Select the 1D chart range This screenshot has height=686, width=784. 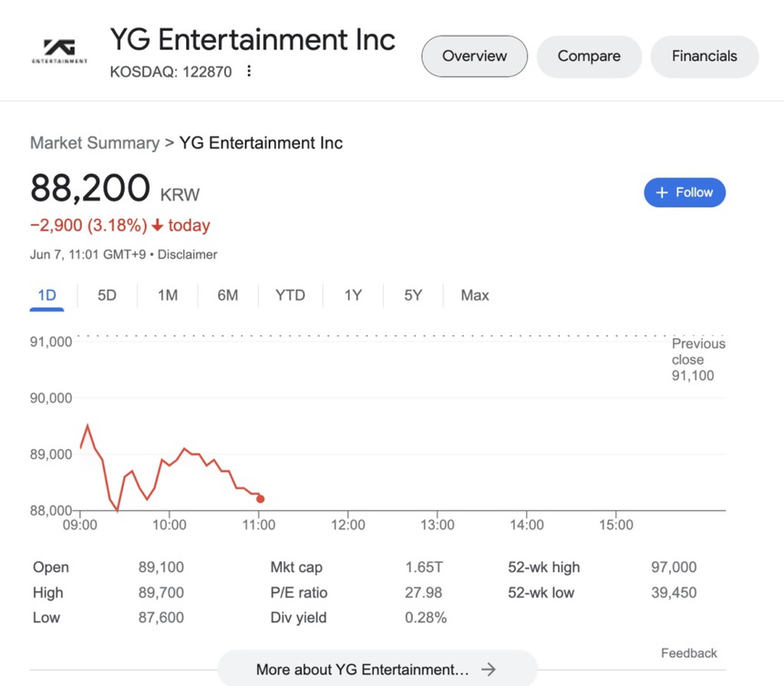pos(46,295)
